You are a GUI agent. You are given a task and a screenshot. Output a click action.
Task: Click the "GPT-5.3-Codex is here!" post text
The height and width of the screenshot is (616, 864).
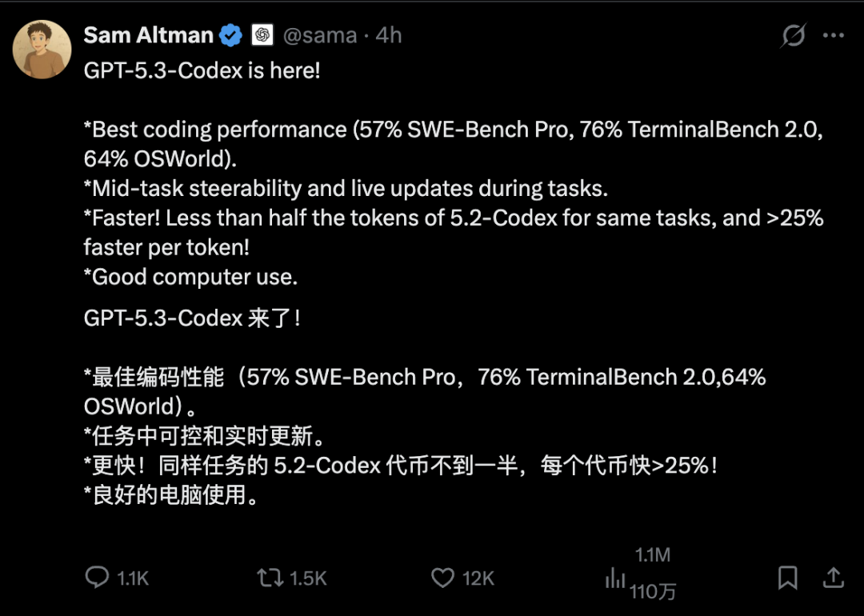pyautogui.click(x=202, y=70)
